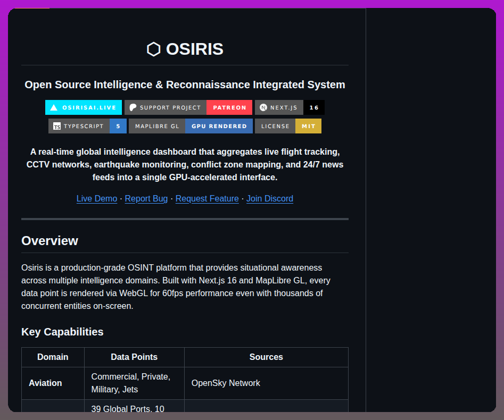Screen dimensions: 504x420
Task: Click the Join Discord link
Action: (x=270, y=198)
